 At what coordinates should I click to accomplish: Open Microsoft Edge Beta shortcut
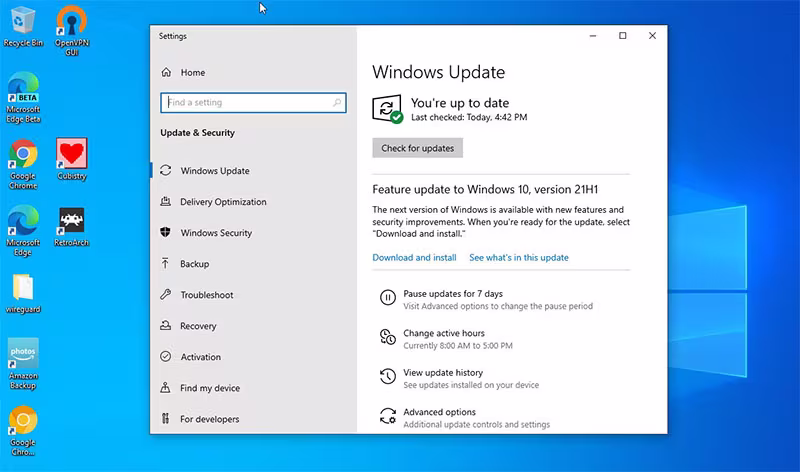(x=23, y=97)
